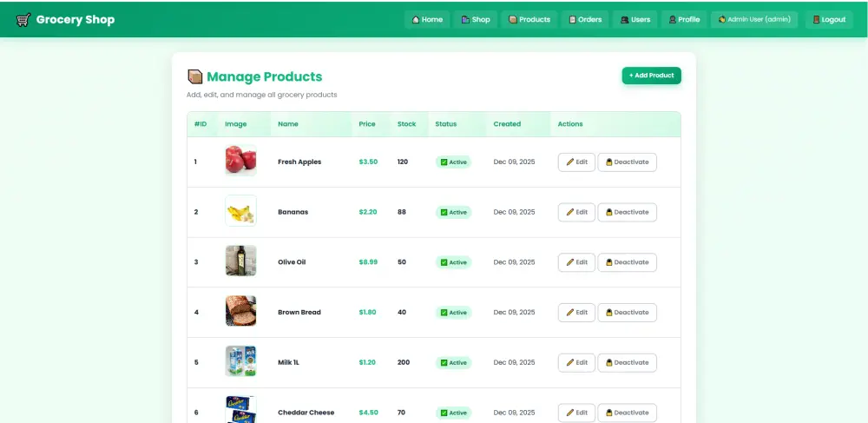Click the door icon in Logout
Viewport: 868px width, 423px height.
(x=816, y=19)
